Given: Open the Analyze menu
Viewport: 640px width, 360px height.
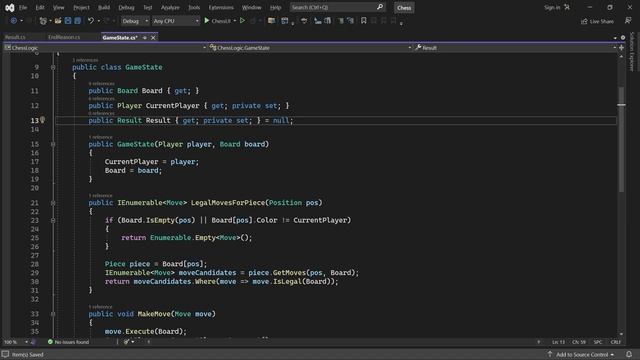Looking at the screenshot, I should tap(170, 7).
